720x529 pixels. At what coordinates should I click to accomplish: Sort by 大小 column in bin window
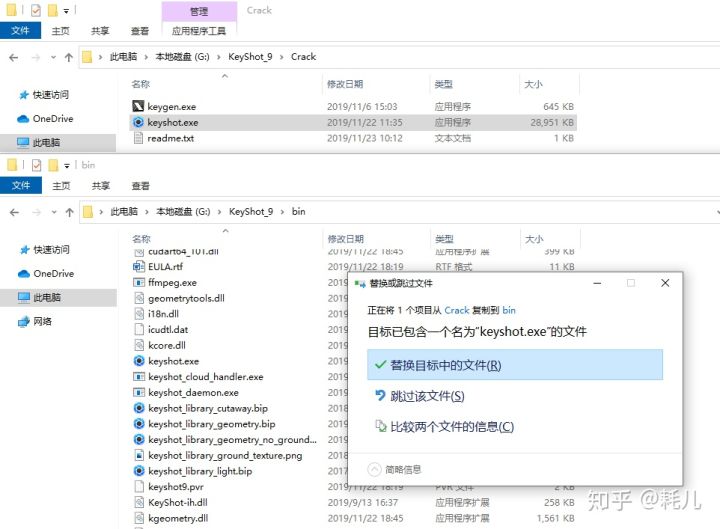pyautogui.click(x=534, y=239)
